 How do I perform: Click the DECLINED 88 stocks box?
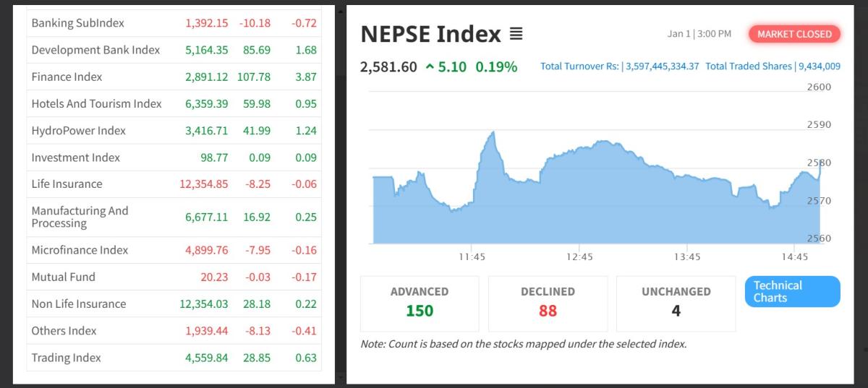pos(548,303)
